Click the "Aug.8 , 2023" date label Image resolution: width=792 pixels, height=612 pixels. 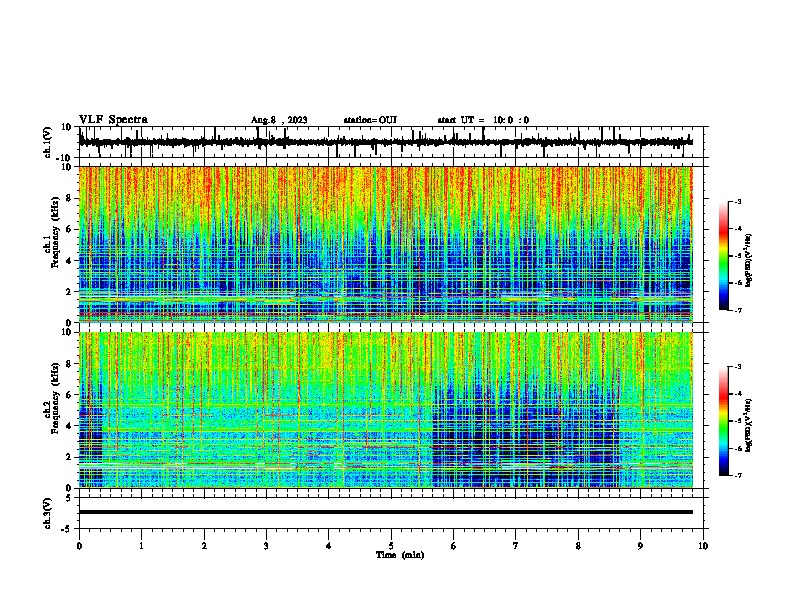[x=279, y=120]
